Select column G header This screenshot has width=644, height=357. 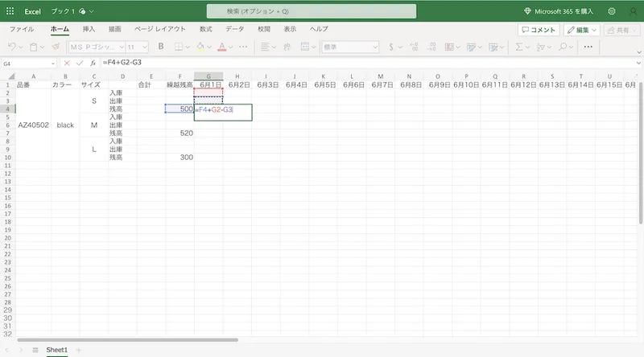pyautogui.click(x=208, y=76)
